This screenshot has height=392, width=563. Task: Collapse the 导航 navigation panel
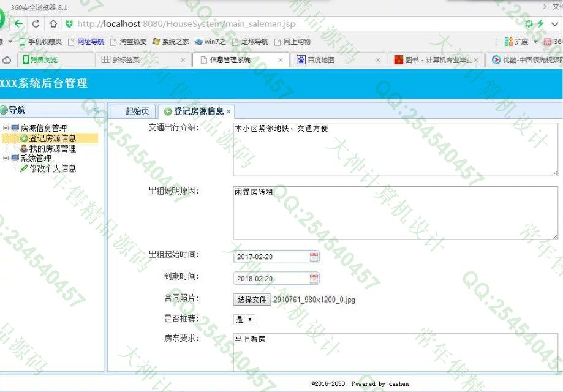pyautogui.click(x=96, y=110)
